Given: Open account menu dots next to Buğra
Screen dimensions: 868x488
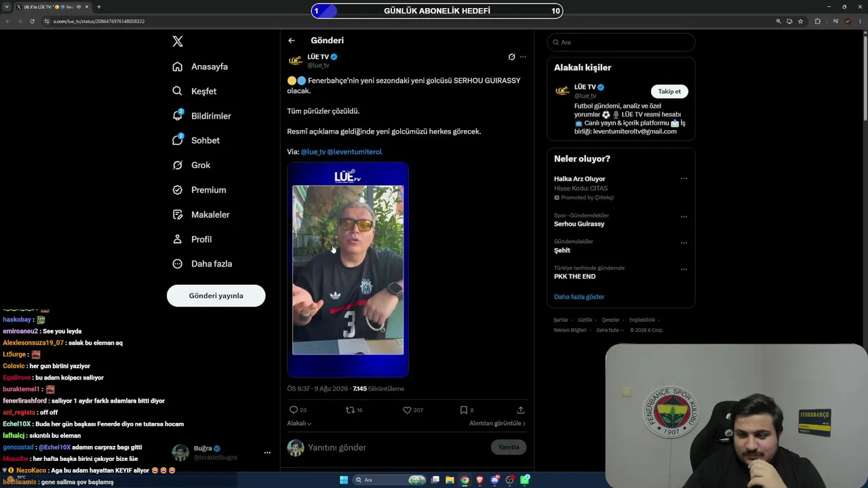Looking at the screenshot, I should coord(267,453).
